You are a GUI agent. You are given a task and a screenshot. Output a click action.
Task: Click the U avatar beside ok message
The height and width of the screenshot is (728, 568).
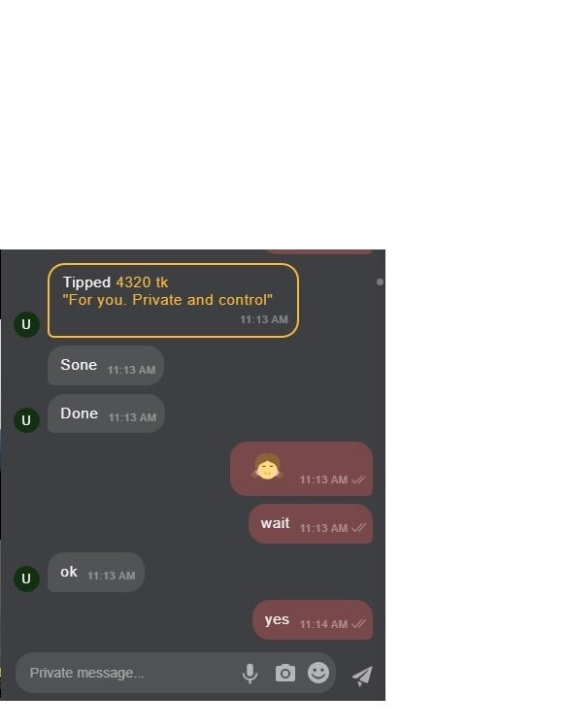pos(26,579)
